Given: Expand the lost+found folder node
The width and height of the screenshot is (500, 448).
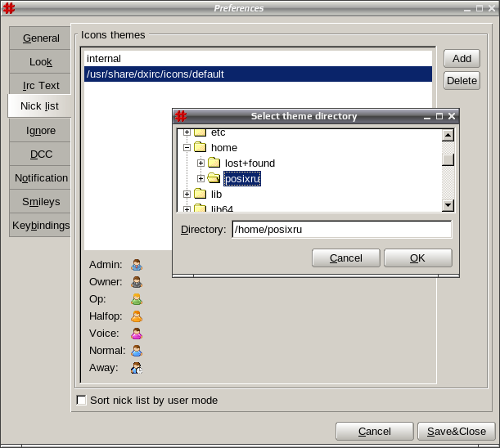Looking at the screenshot, I should pyautogui.click(x=200, y=164).
